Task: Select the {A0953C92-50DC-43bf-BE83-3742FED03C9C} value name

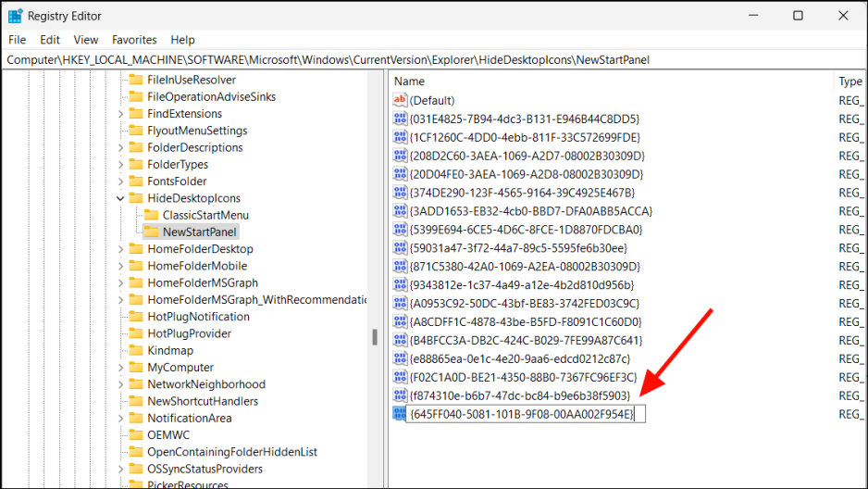Action: (525, 304)
